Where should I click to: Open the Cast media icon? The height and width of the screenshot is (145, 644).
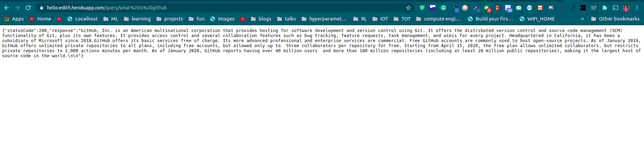pyautogui.click(x=615, y=8)
